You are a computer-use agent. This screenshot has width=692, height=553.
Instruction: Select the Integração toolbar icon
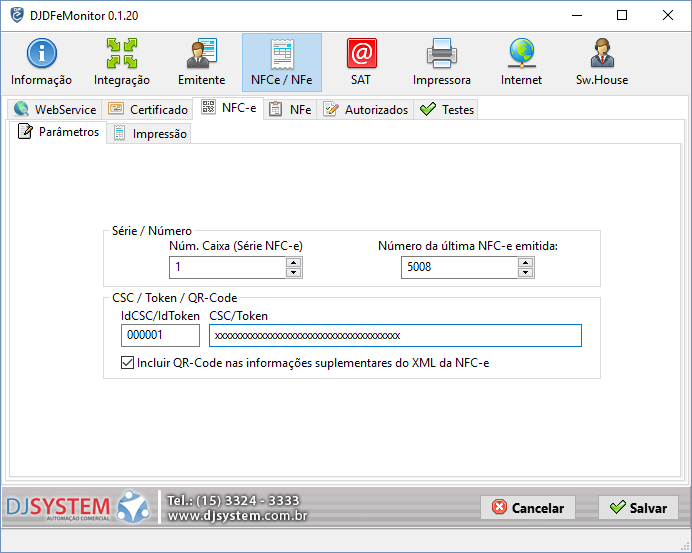pyautogui.click(x=122, y=62)
